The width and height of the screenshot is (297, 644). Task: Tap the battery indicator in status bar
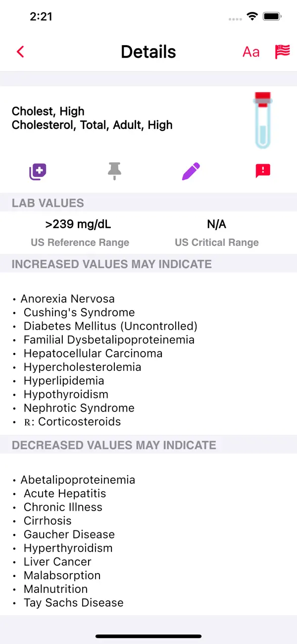click(272, 16)
